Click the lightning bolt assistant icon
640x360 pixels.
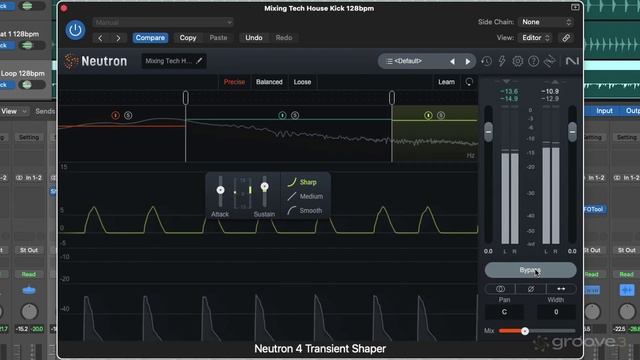pos(502,61)
